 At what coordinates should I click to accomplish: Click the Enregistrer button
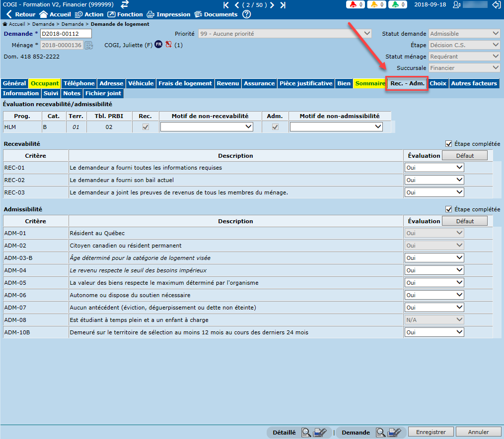[x=431, y=432]
